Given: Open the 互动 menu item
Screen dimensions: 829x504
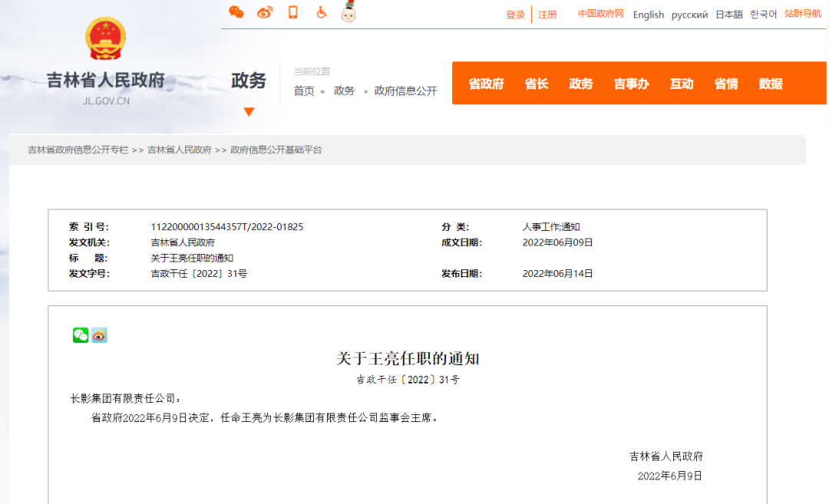Looking at the screenshot, I should tap(682, 84).
